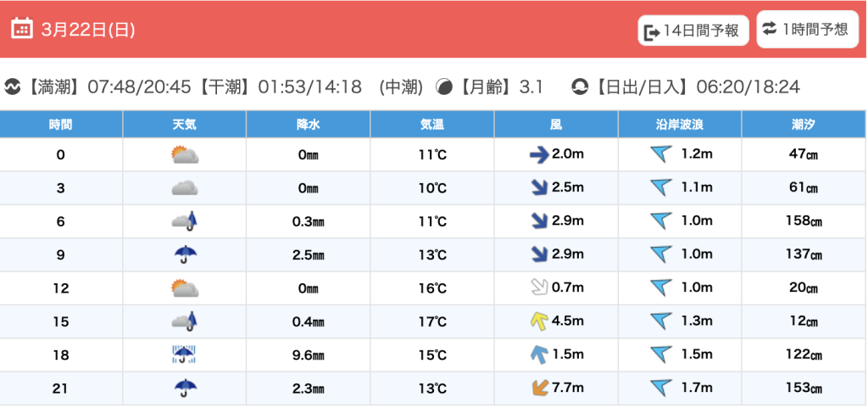868x408 pixels.
Task: Click the calendar icon beside 3月22日
Action: tap(22, 29)
